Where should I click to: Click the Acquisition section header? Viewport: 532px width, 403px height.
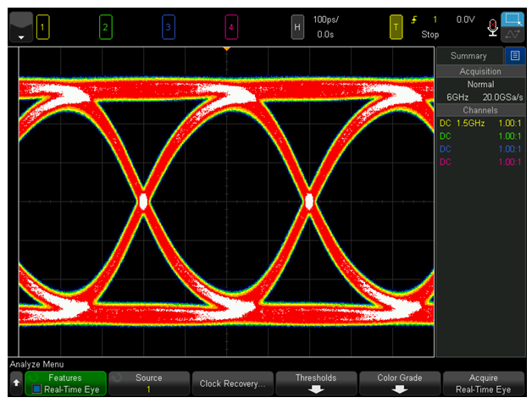tap(480, 72)
